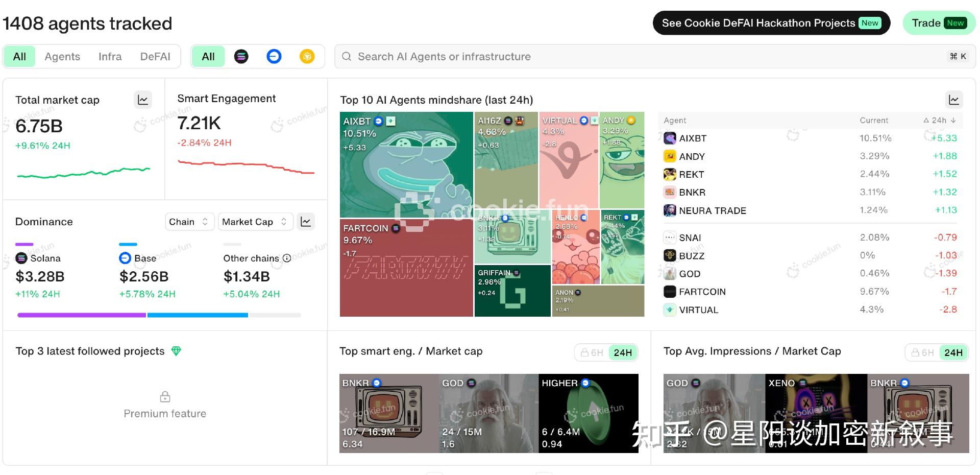Image resolution: width=980 pixels, height=475 pixels.
Task: Click SNAI avatar in agent table
Action: (x=670, y=237)
